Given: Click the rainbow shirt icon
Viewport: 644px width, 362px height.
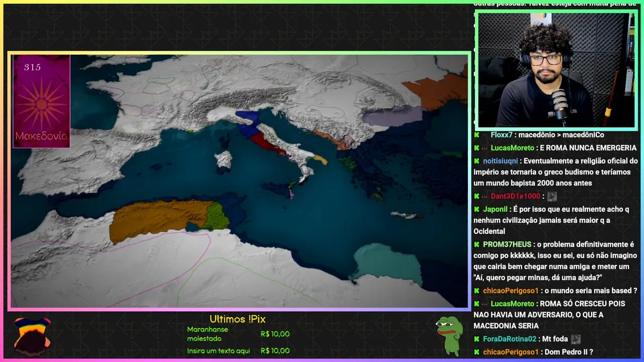Looking at the screenshot, I should point(32,336).
